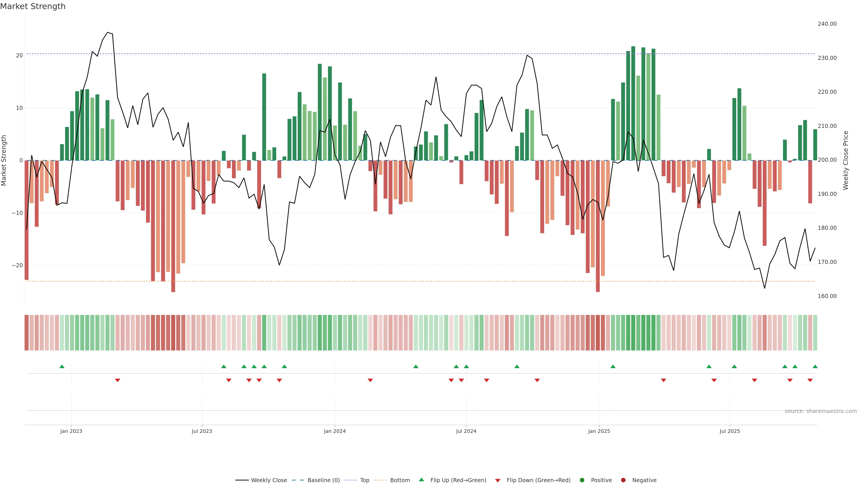Hide the Top dotted line via legend

[364, 480]
